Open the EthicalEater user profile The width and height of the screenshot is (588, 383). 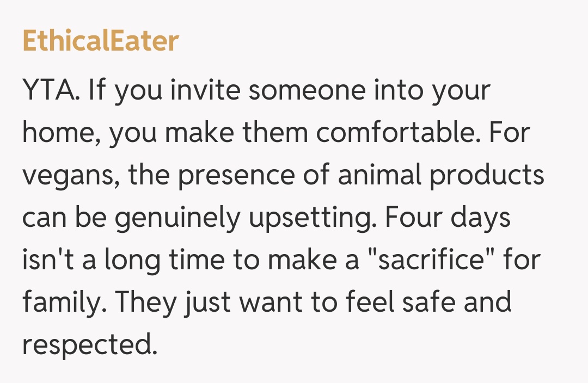101,41
